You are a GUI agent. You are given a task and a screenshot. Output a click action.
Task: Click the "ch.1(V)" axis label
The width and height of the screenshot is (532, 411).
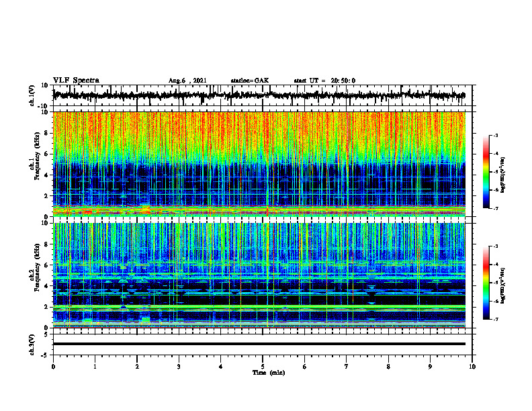point(32,95)
